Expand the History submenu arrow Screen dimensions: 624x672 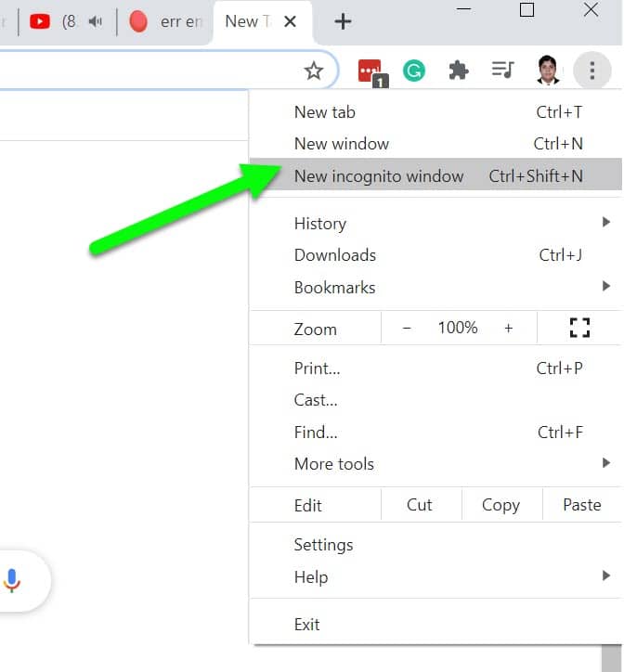(x=606, y=222)
